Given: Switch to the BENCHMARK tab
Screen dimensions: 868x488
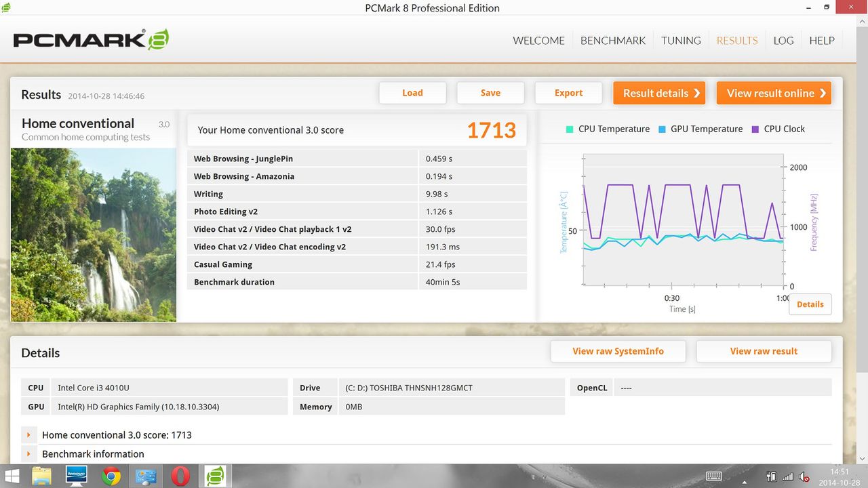Looking at the screenshot, I should (613, 41).
